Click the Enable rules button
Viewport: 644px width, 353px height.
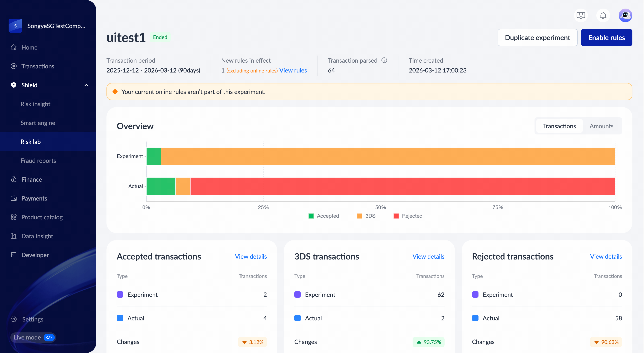606,38
